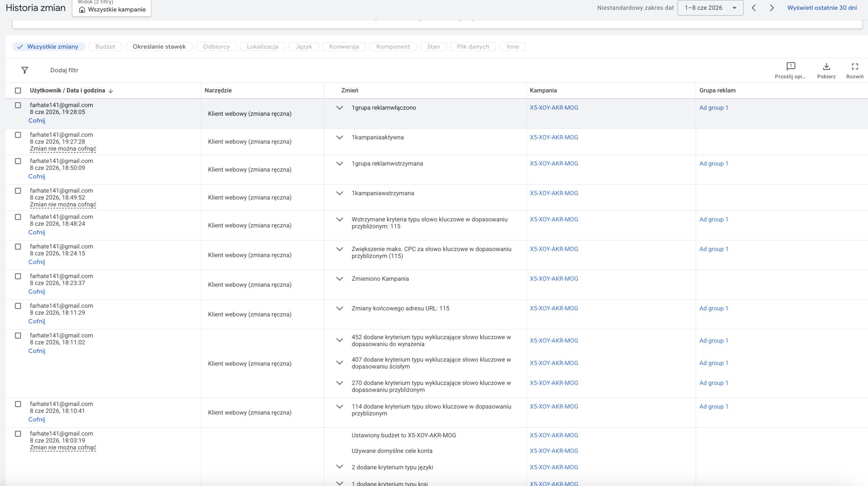Check the row dated 8 cze 2026, 18:50:09
The image size is (868, 486).
pos(18,161)
